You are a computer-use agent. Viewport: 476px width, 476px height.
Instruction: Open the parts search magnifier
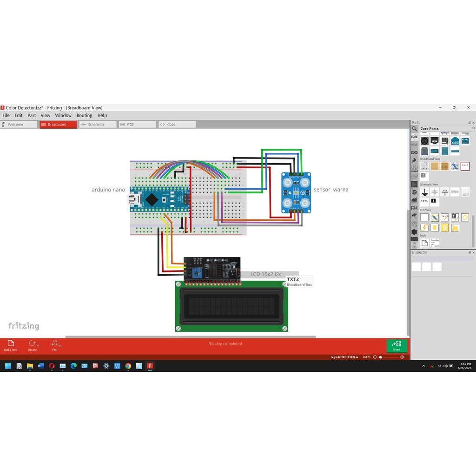[x=414, y=129]
